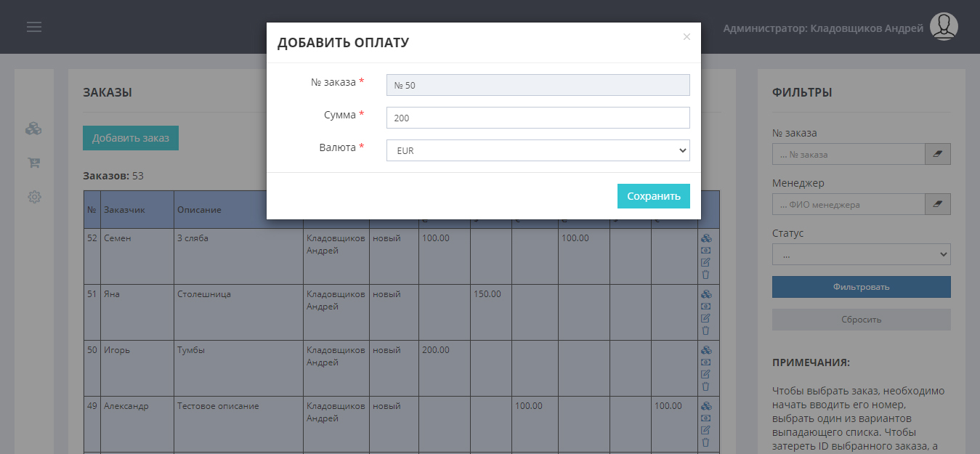Image resolution: width=980 pixels, height=454 pixels.
Task: Expand the Статус filter dropdown
Action: pyautogui.click(x=861, y=254)
